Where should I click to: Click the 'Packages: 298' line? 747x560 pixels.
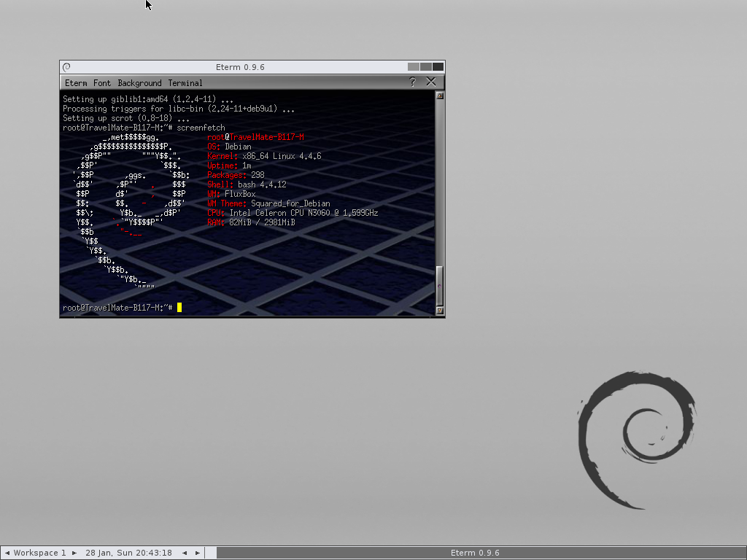(x=236, y=175)
